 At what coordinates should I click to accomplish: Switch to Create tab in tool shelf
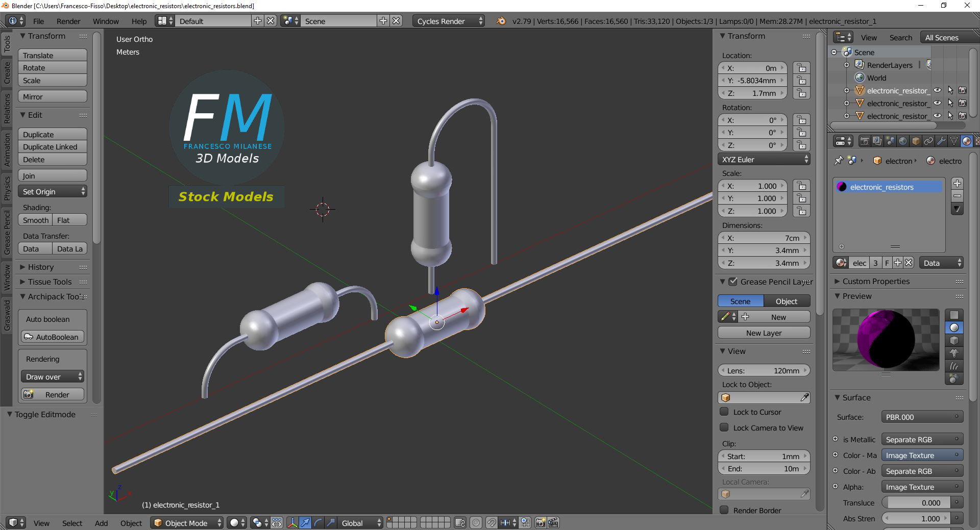click(x=7, y=72)
